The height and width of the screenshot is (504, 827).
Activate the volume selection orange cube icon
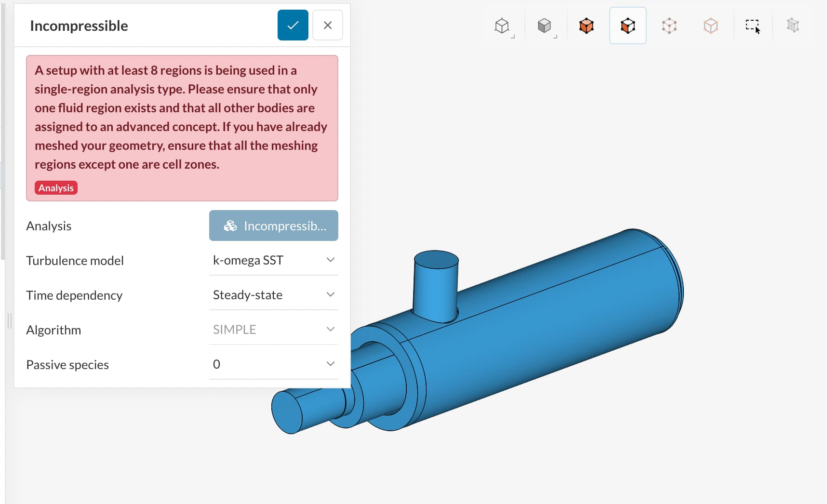pyautogui.click(x=586, y=26)
